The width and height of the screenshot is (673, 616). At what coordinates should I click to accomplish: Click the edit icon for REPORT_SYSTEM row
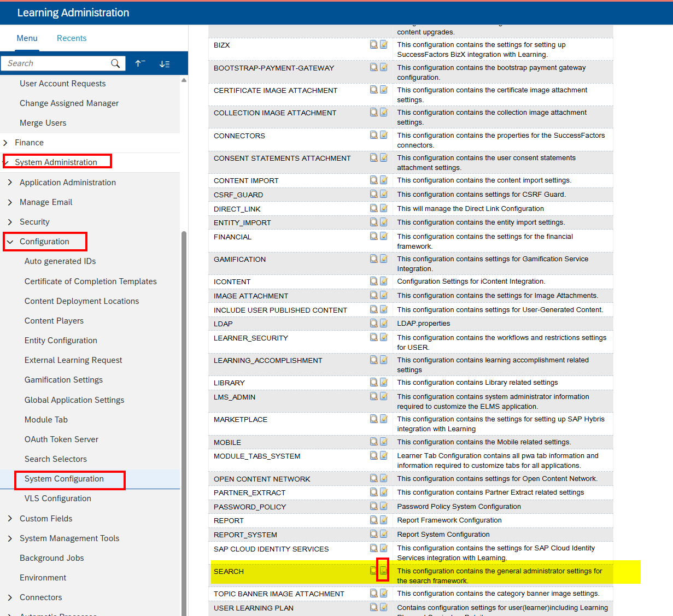click(384, 534)
